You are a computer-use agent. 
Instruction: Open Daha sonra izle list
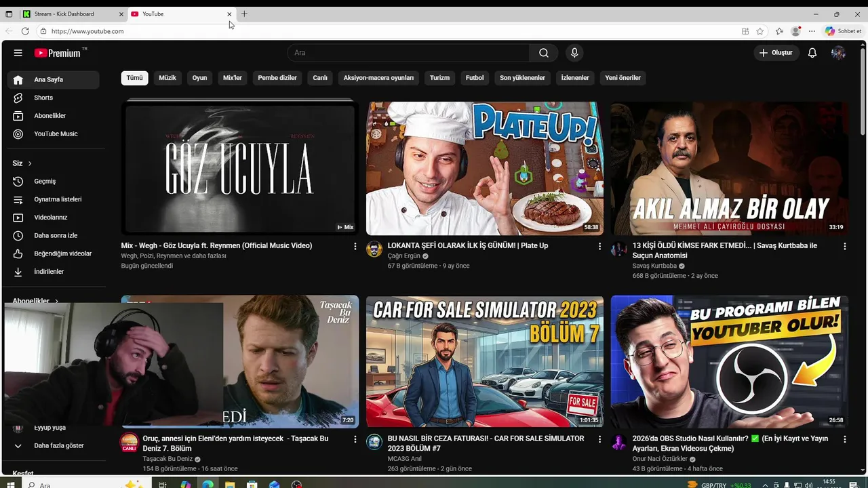pos(54,235)
